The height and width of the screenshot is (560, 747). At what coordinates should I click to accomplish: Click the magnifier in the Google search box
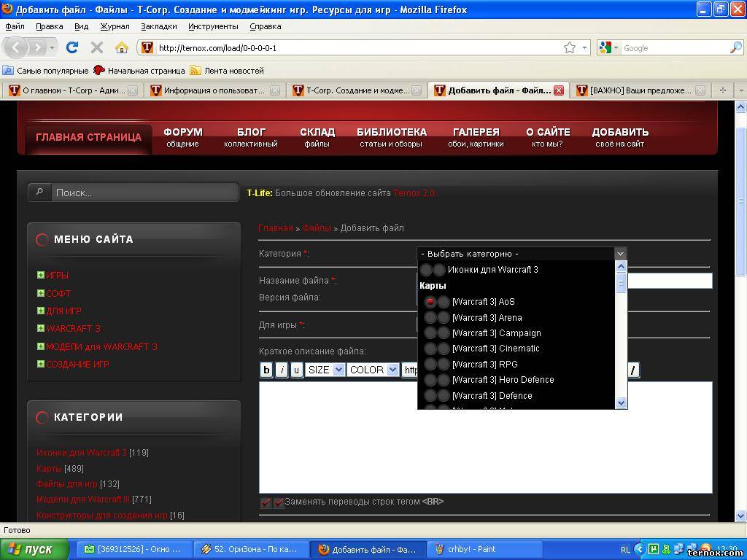[736, 47]
